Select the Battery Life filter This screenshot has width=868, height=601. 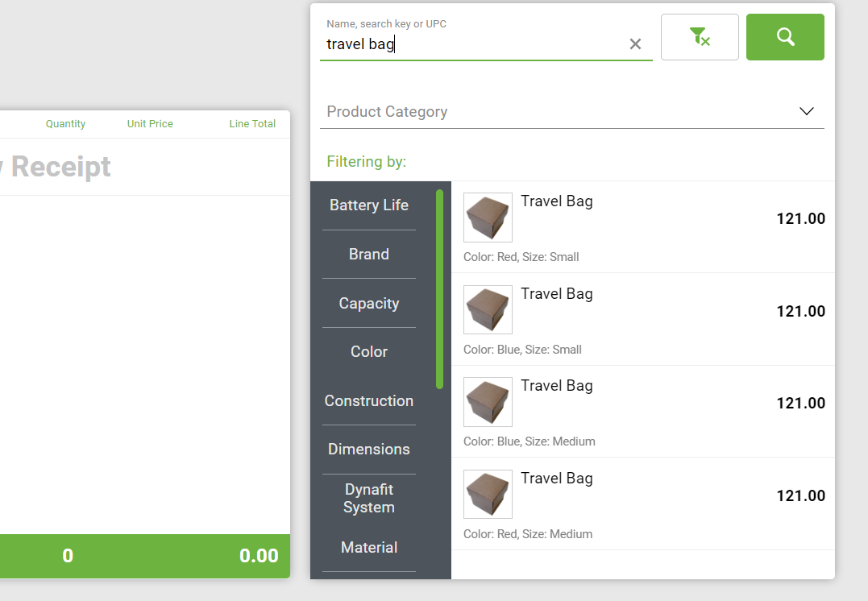pos(369,205)
